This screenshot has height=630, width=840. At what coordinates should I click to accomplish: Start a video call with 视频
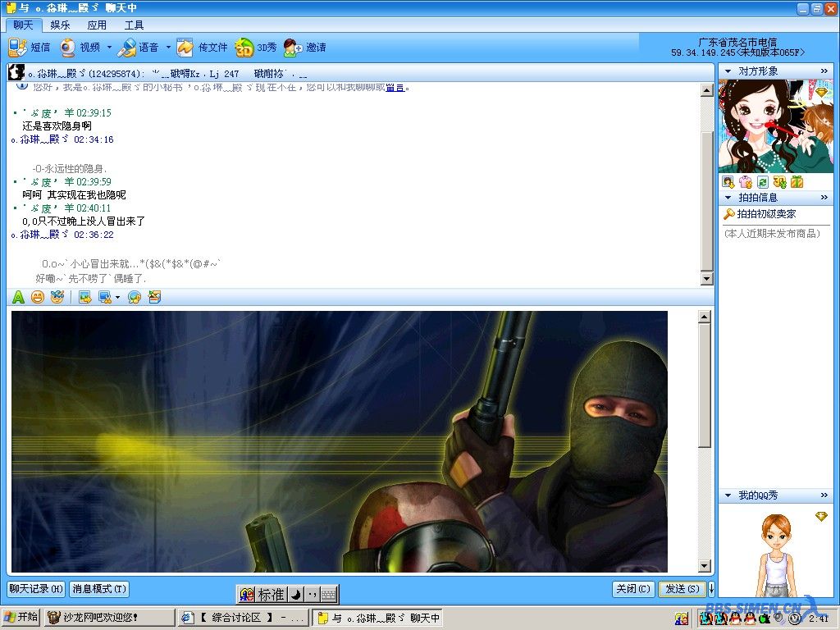click(80, 48)
